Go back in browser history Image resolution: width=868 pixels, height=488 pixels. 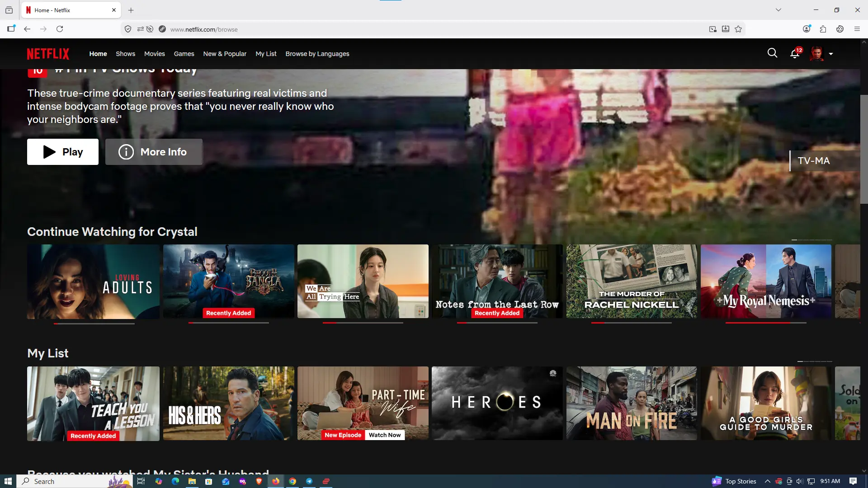coord(27,29)
